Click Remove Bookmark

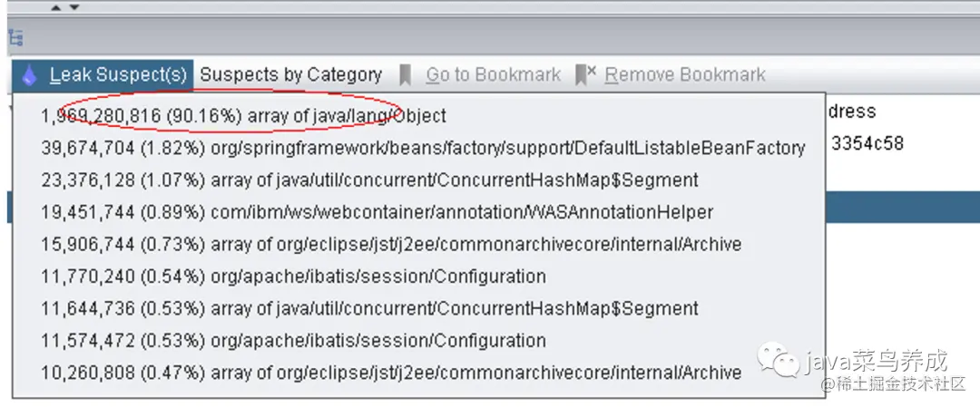coord(685,75)
